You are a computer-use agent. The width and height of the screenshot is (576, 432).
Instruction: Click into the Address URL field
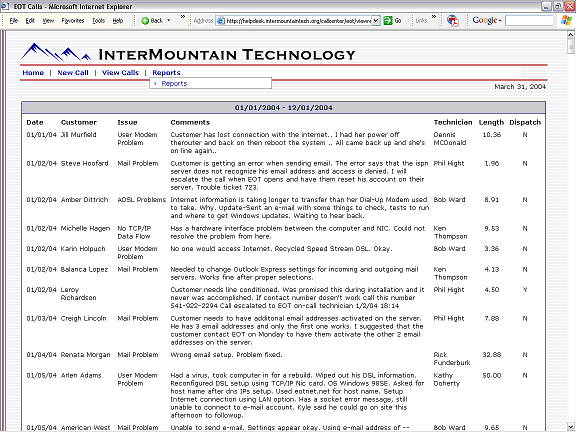click(x=298, y=21)
